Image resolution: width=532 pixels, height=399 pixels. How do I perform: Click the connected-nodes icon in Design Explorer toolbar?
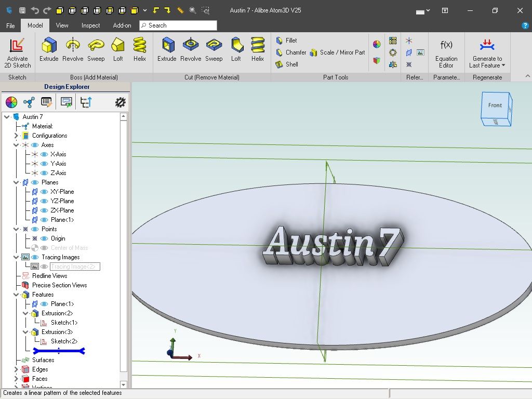(x=29, y=102)
